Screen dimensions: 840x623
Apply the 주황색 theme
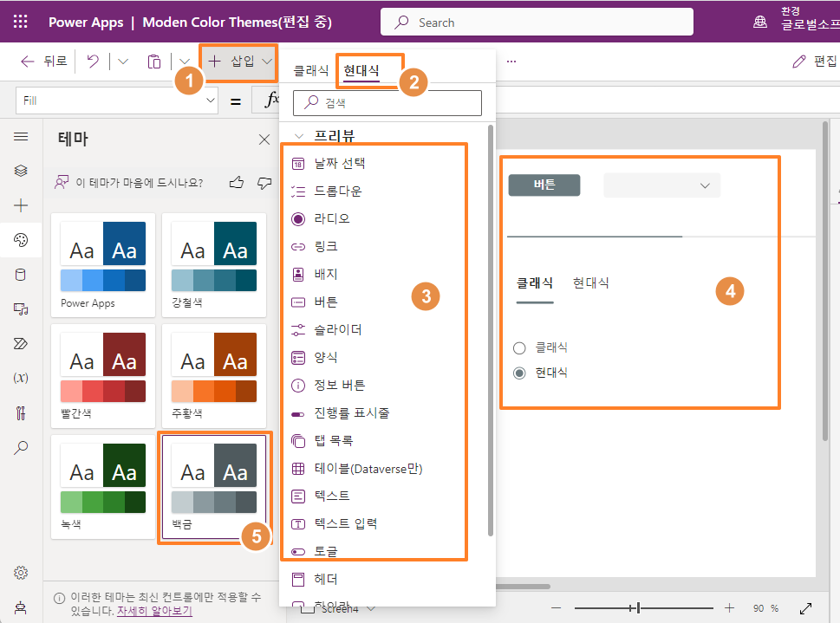pyautogui.click(x=214, y=376)
